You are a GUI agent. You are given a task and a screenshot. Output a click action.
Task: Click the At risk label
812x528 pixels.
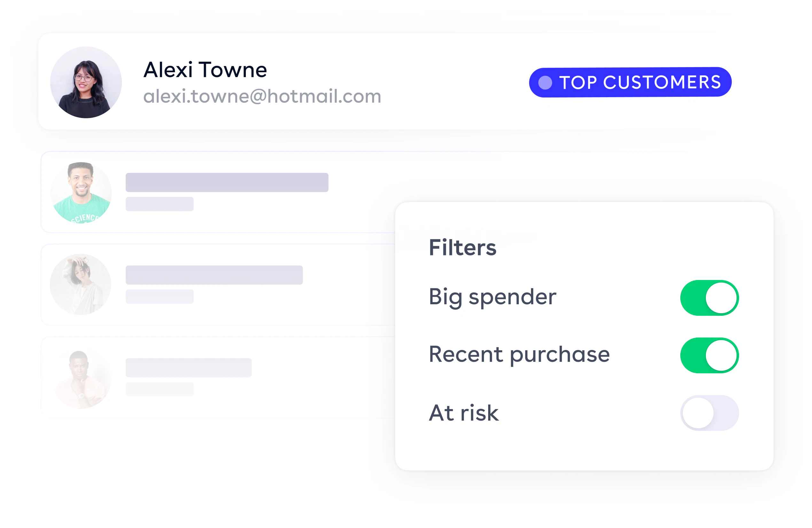464,413
